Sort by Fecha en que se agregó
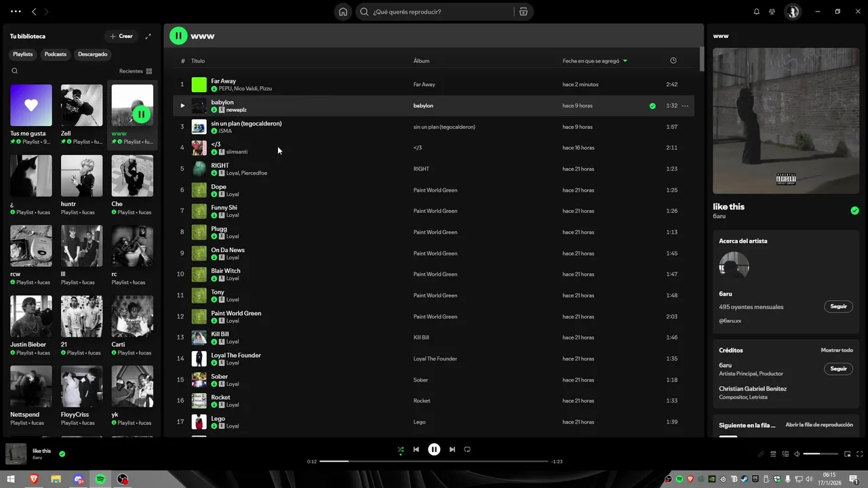The width and height of the screenshot is (868, 488). [595, 61]
